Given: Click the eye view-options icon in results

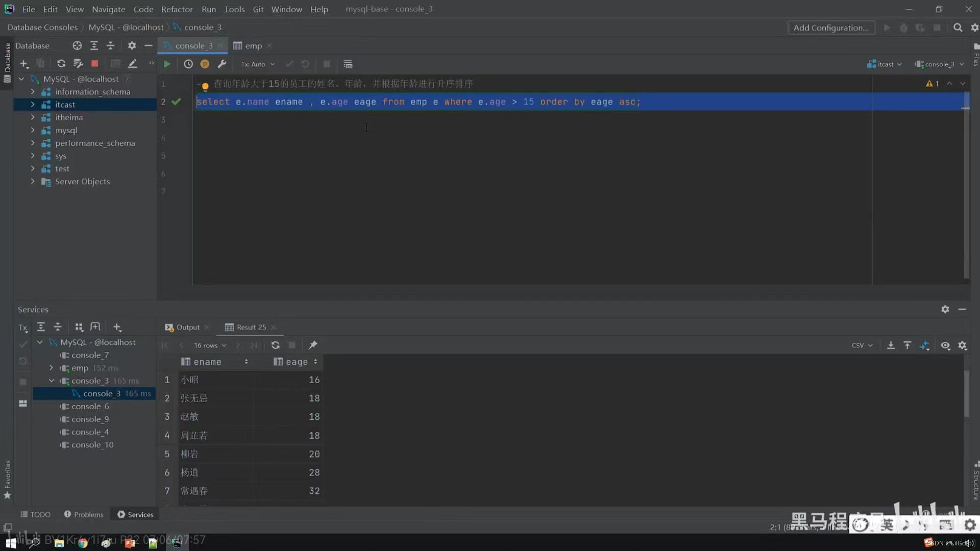Looking at the screenshot, I should tap(945, 345).
